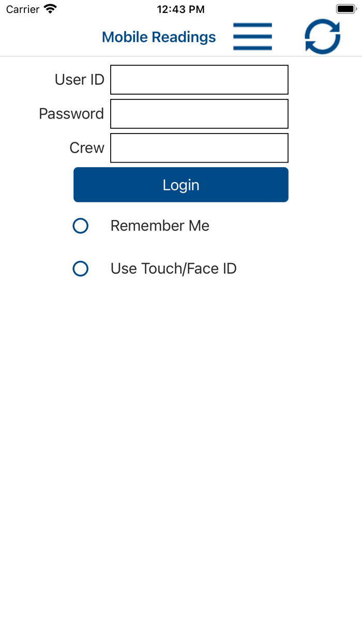
Task: Focus the Password input box
Action: (x=199, y=113)
